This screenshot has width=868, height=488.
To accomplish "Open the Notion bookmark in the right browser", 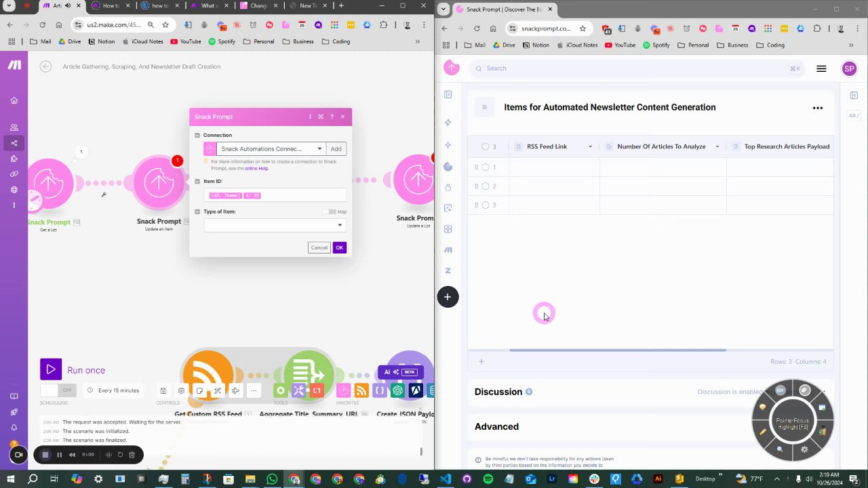I will tap(535, 45).
